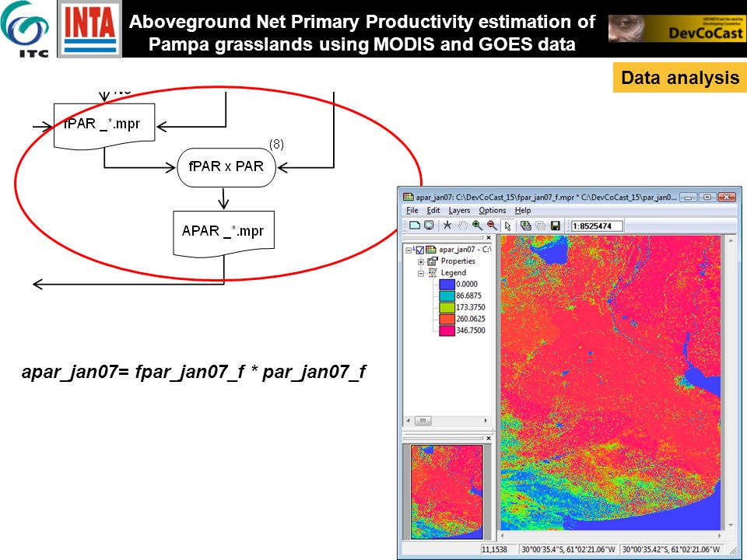The height and width of the screenshot is (560, 747).
Task: Click the fPAR _*.mpr flowchart box
Action: (x=104, y=125)
